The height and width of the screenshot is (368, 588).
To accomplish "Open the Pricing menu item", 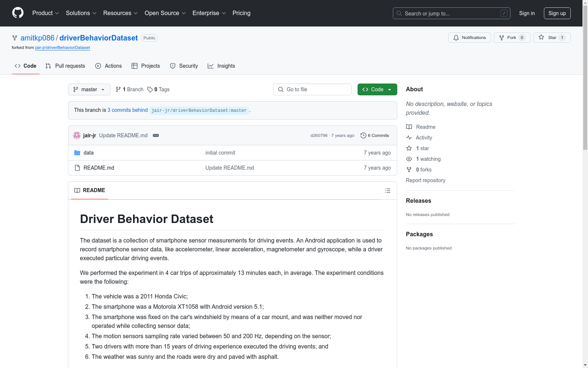I will tap(241, 13).
